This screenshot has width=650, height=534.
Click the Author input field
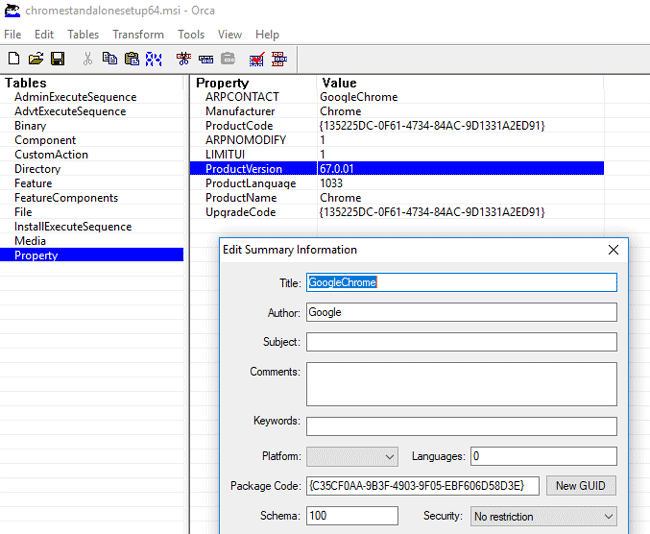point(461,313)
